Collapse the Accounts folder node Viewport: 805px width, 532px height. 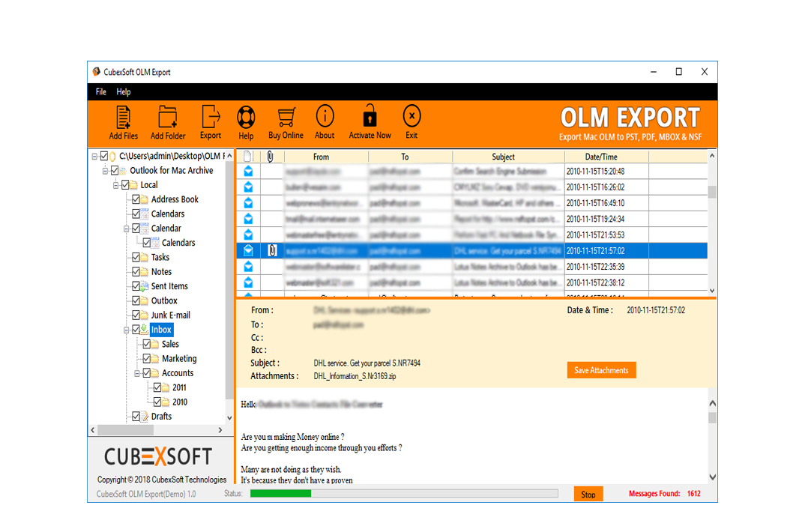(x=137, y=373)
